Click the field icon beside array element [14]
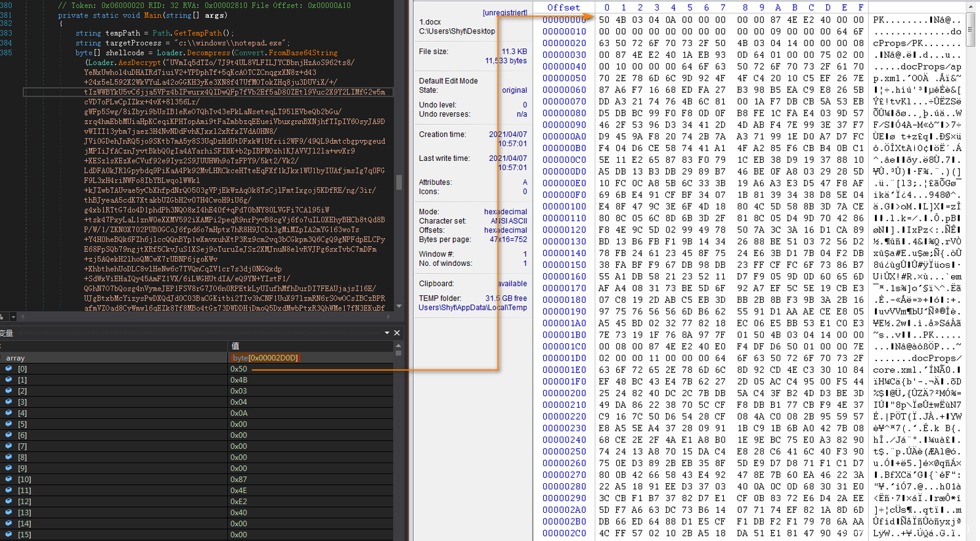980x541 pixels. 9,523
